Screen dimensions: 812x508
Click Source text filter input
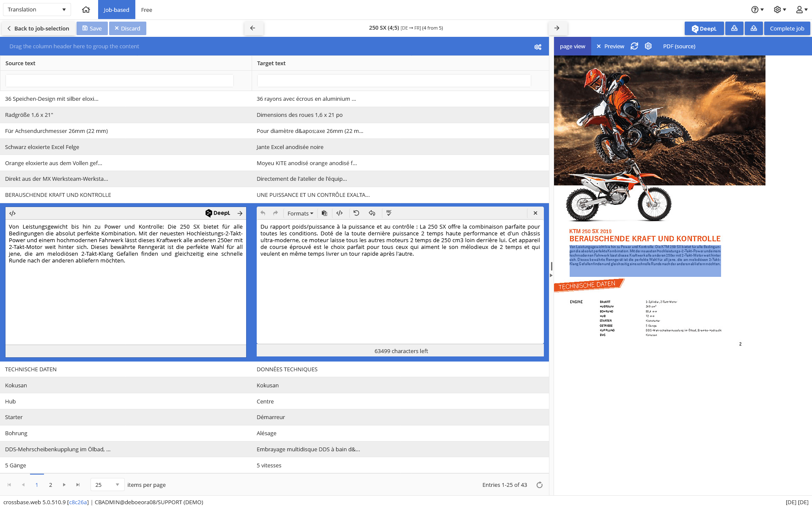click(119, 80)
